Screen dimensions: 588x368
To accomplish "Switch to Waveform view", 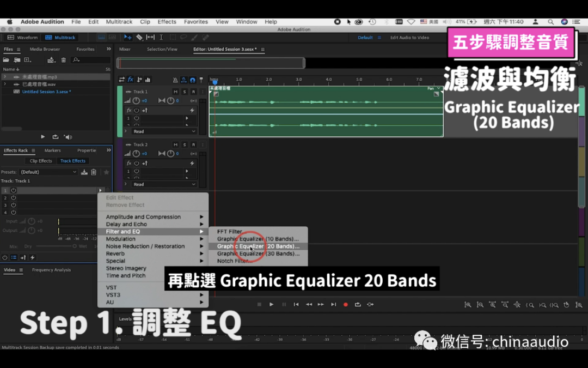I will coord(23,38).
